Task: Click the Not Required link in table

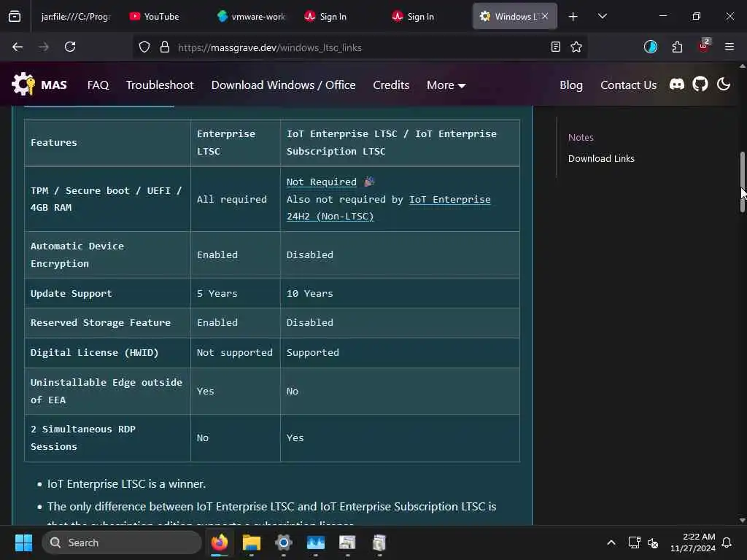Action: [322, 182]
